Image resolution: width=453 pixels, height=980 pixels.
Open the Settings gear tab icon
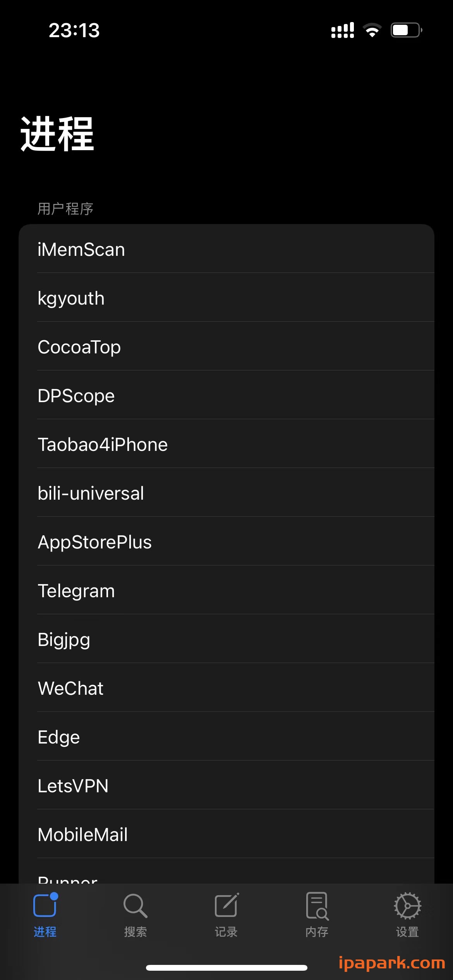[407, 906]
